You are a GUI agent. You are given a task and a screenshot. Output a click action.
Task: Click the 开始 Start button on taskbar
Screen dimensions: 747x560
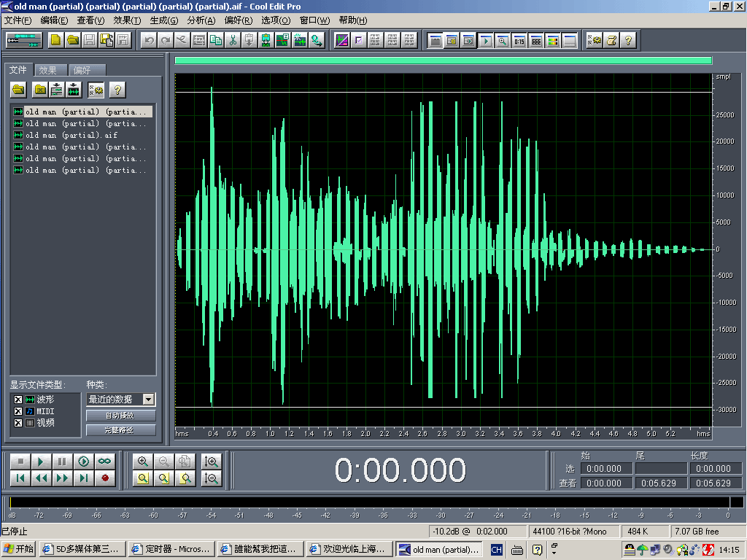pyautogui.click(x=19, y=549)
